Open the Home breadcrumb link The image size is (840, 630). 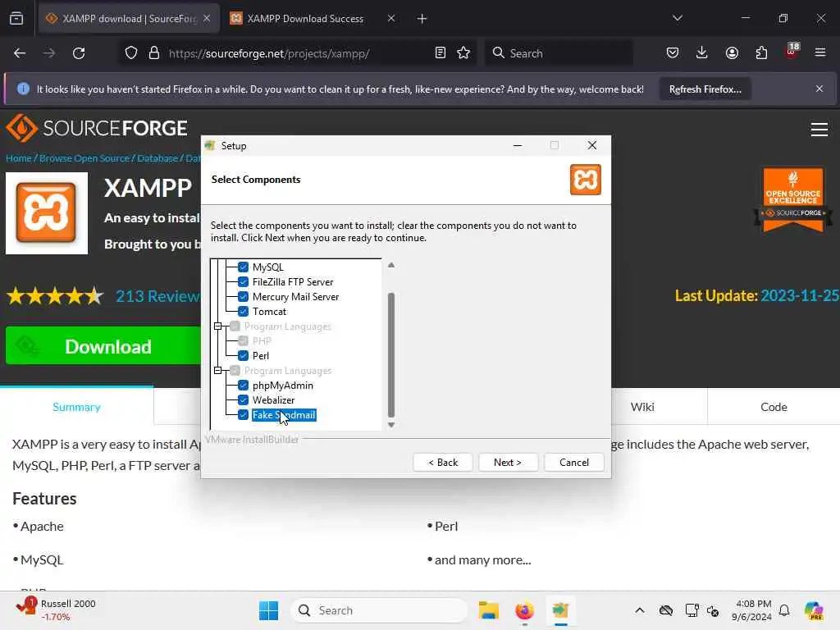point(19,158)
